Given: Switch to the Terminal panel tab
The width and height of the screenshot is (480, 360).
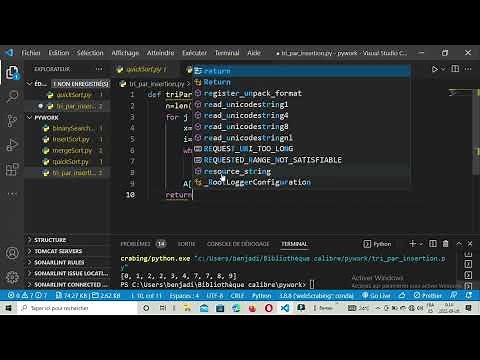Looking at the screenshot, I should [294, 244].
